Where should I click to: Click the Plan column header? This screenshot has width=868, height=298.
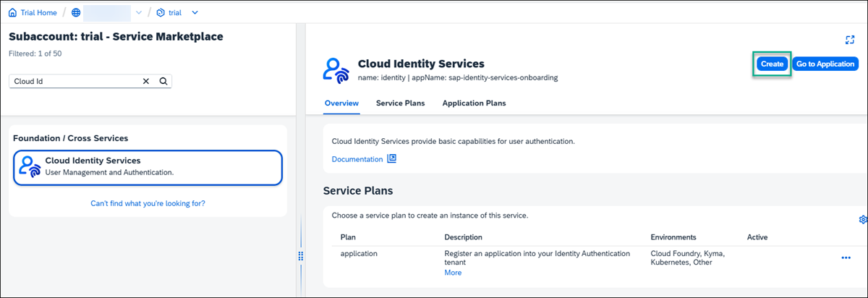click(349, 237)
